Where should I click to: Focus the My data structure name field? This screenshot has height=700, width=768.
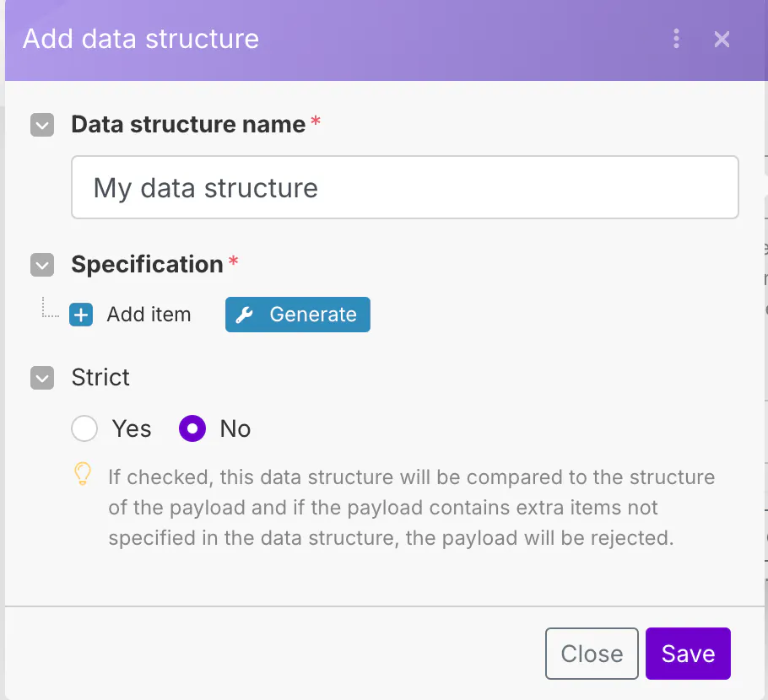[404, 187]
